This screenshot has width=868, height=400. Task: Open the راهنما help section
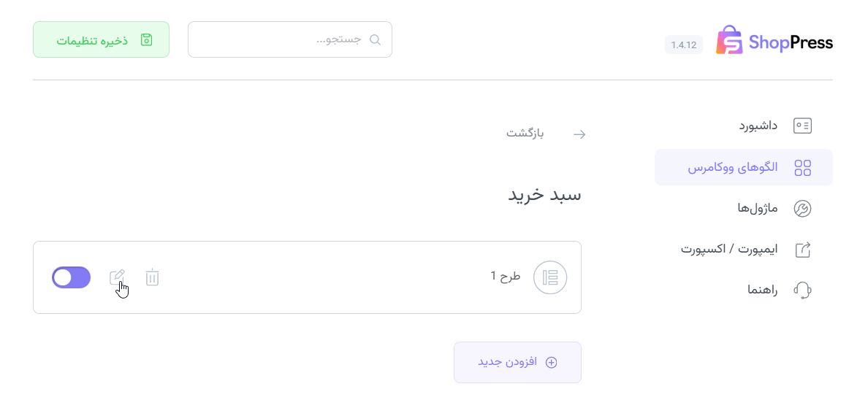coord(762,290)
